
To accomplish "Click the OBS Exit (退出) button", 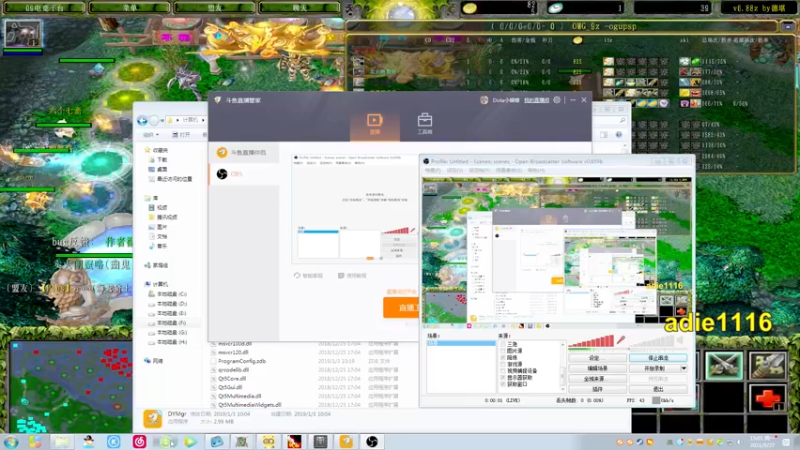I will point(658,389).
